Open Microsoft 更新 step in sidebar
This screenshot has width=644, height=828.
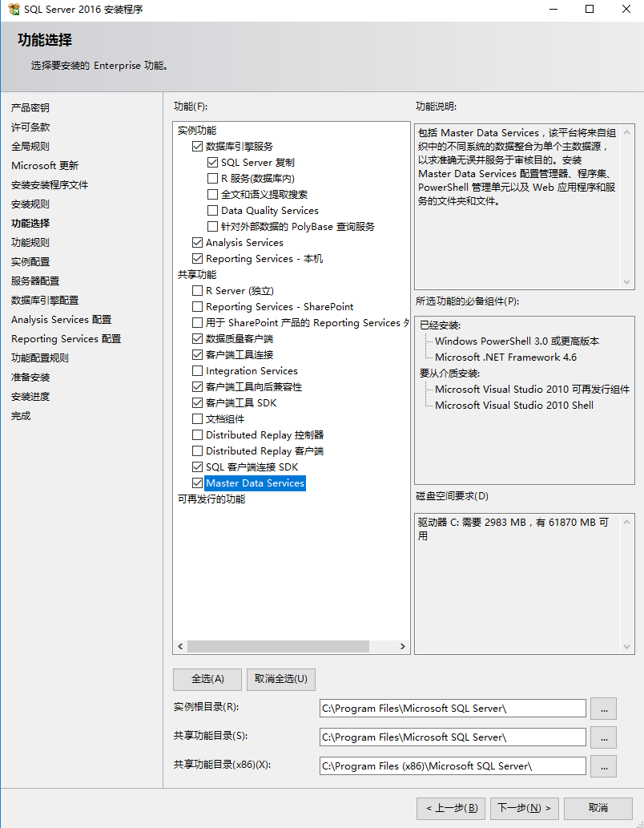pos(45,166)
